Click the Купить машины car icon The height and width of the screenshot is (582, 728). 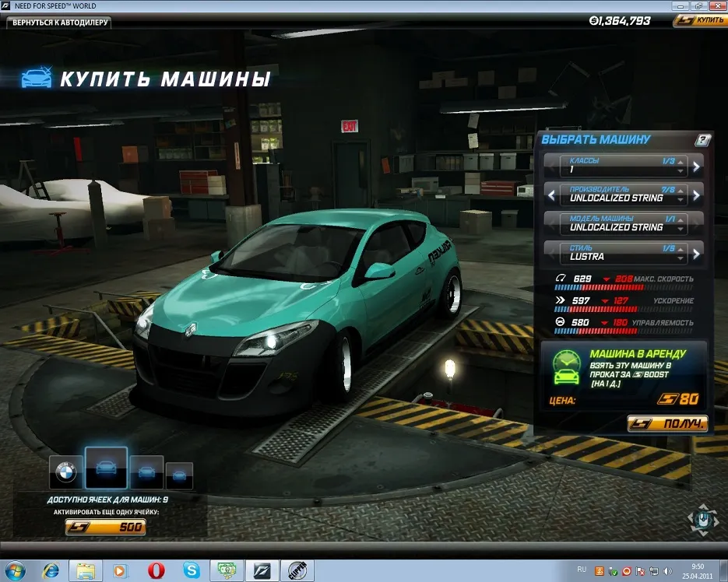[37, 78]
